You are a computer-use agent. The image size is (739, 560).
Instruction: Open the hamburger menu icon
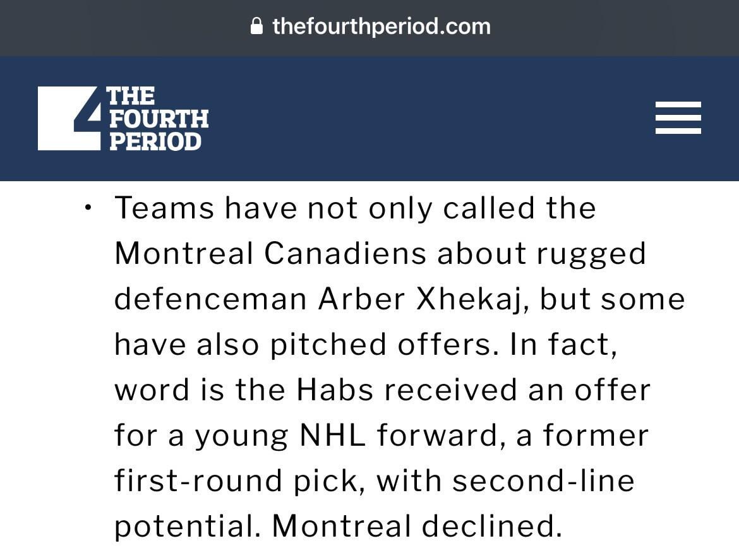point(678,118)
